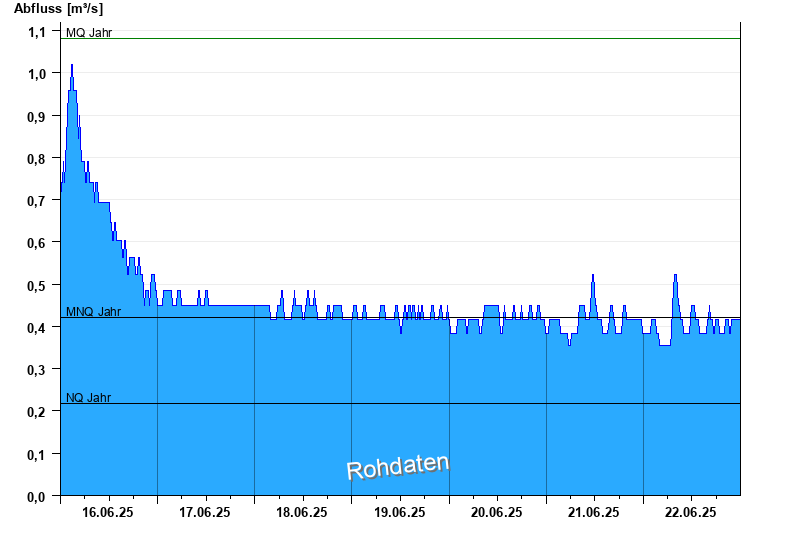Click the 1,0 y-axis value
Viewport: 800px width, 550px height.
(x=36, y=74)
